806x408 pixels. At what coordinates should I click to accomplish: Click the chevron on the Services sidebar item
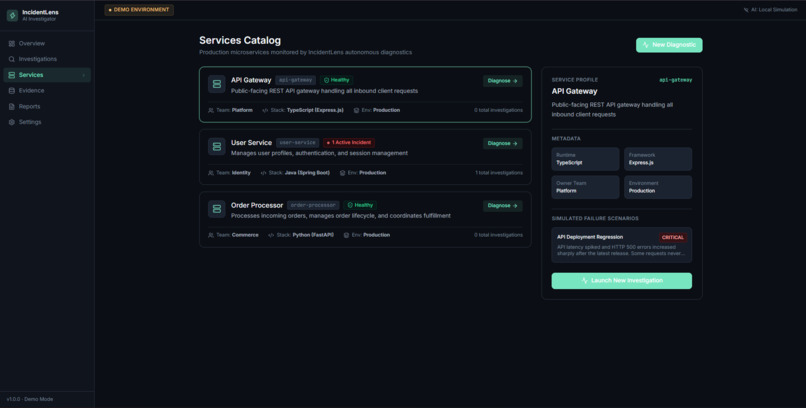click(84, 75)
